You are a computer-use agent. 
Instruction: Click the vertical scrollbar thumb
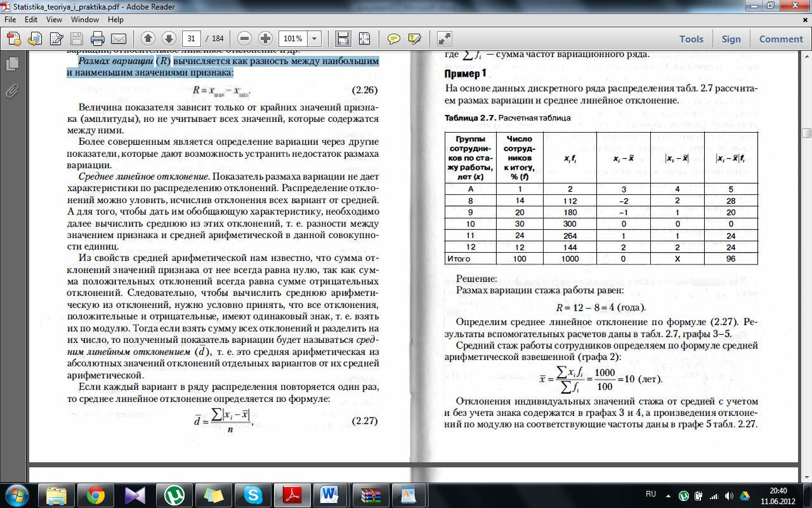[806, 133]
